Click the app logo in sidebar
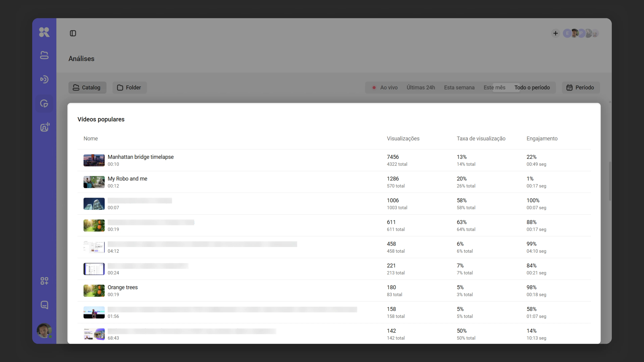 44,32
